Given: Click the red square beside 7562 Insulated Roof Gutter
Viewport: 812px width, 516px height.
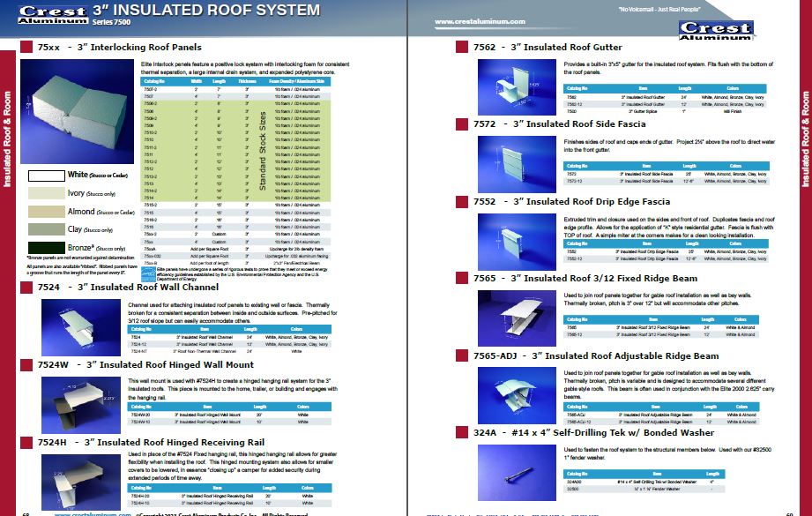Looking at the screenshot, I should [x=461, y=47].
